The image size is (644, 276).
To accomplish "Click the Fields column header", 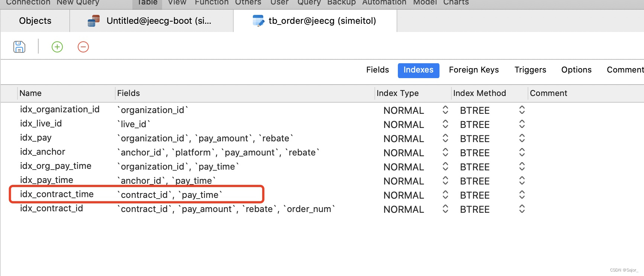I will tap(245, 93).
